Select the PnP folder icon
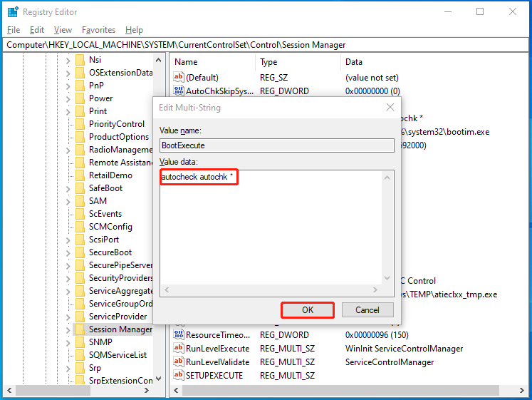 coord(80,86)
